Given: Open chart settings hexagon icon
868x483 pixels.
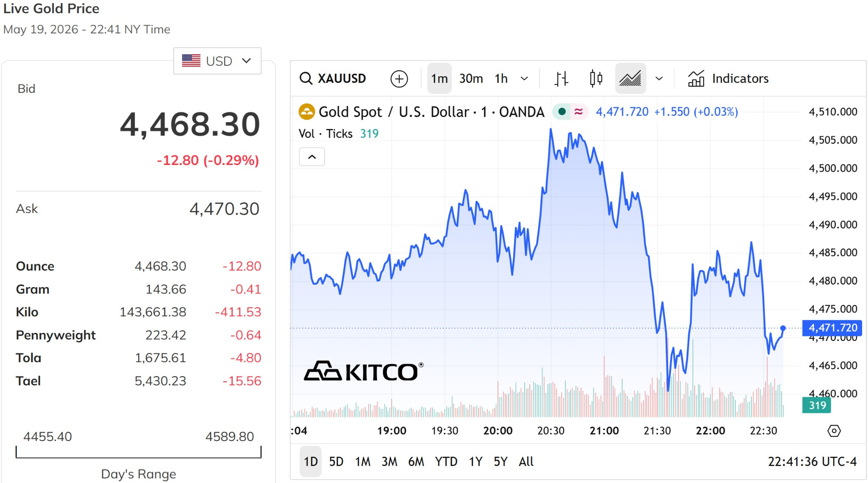Looking at the screenshot, I should [x=834, y=431].
